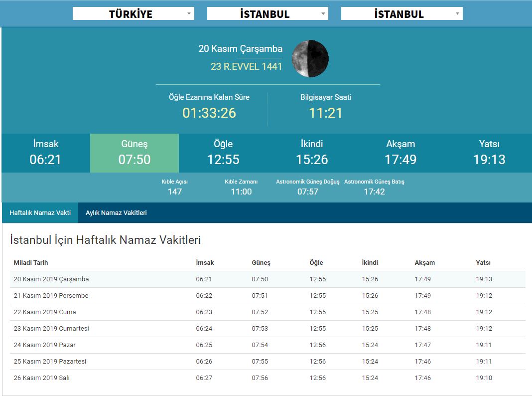
Task: Open the Aylık Namaz Vakitleri tab
Action: (116, 212)
